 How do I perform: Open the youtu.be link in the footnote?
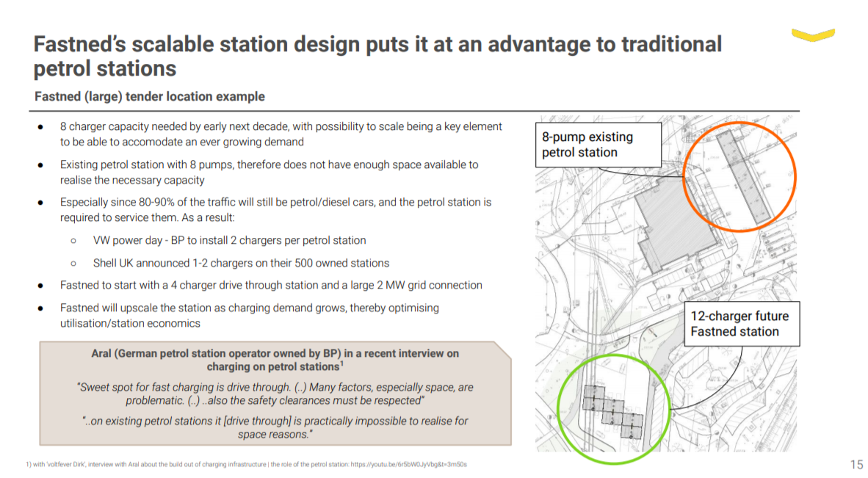point(408,464)
